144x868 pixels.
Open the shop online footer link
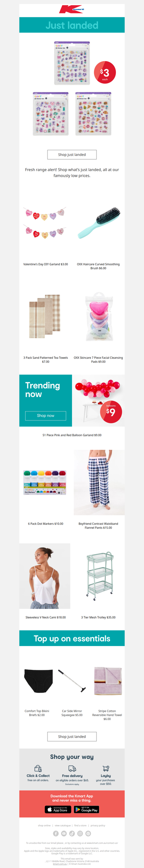tap(44, 825)
